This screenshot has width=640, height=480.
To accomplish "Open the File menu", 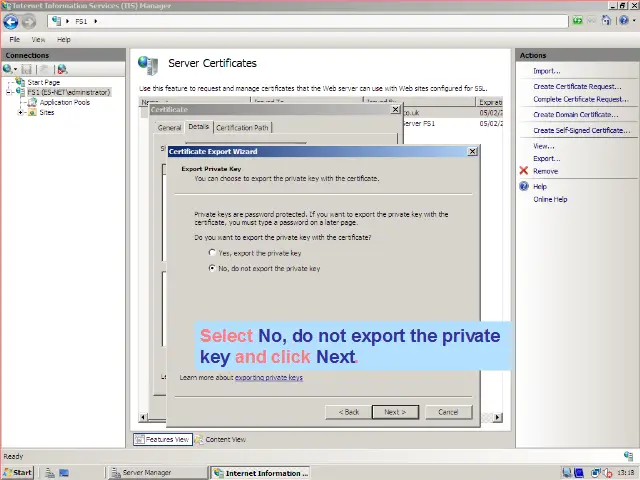I will [x=15, y=40].
